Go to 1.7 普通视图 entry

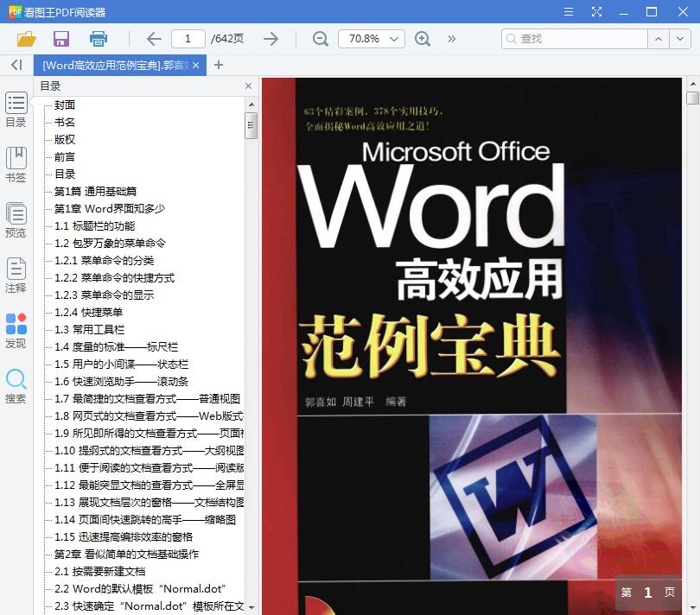coord(147,399)
